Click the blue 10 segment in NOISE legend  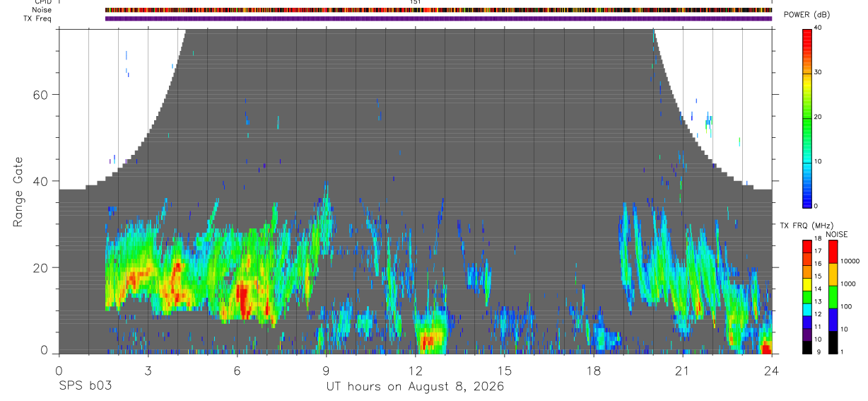coord(833,320)
